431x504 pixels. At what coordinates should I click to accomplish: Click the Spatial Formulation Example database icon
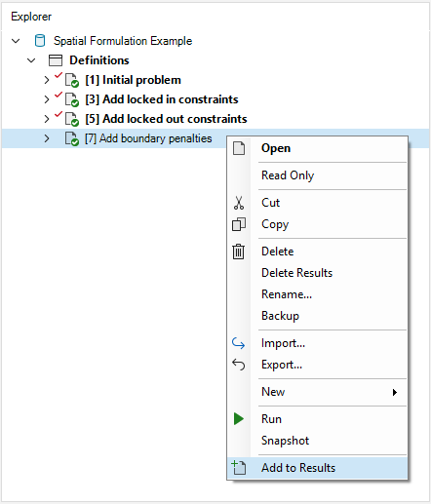pos(40,41)
